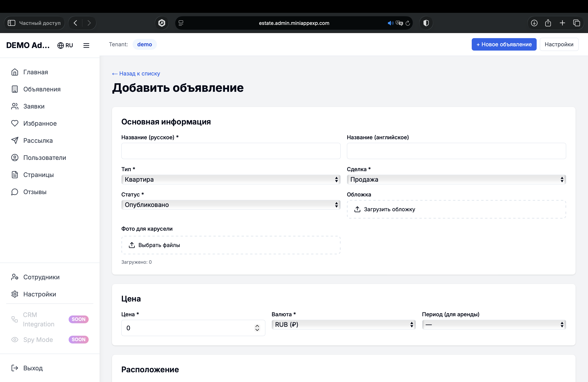This screenshot has width=588, height=382.
Task: Click the upload icon for cover image
Action: coord(357,209)
